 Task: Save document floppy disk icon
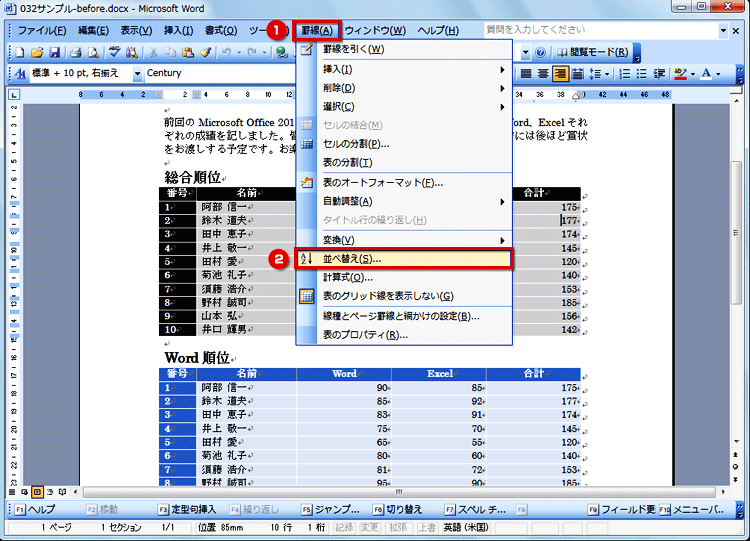pos(54,53)
